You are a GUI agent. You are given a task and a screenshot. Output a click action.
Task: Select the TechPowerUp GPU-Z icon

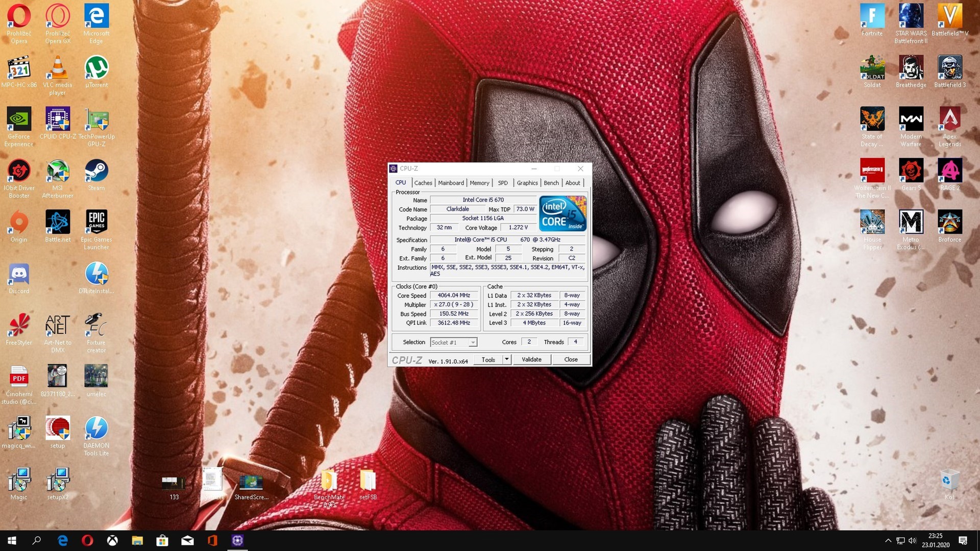point(96,127)
